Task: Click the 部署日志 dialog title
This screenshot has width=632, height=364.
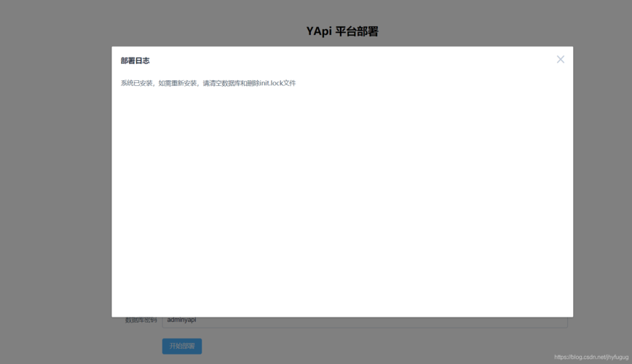Action: tap(135, 61)
